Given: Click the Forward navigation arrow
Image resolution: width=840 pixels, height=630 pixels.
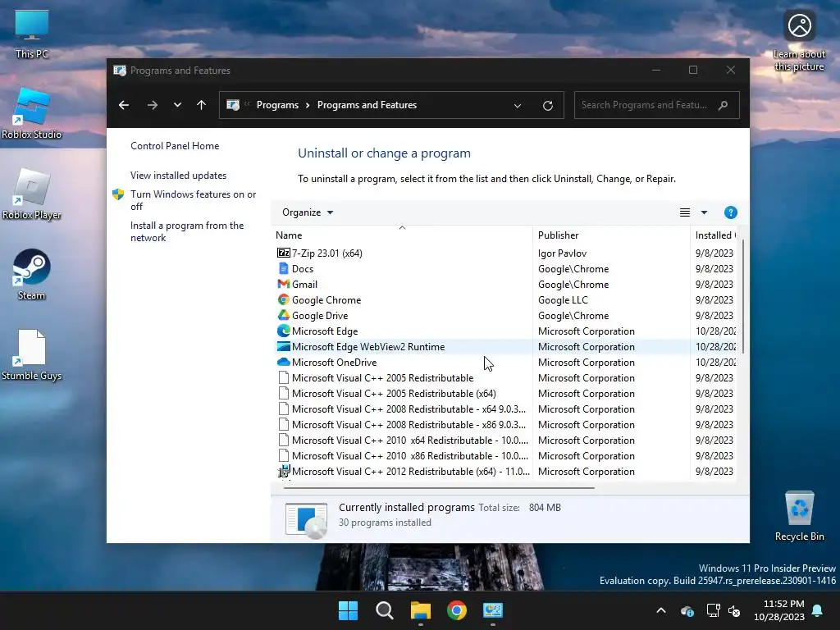Looking at the screenshot, I should (152, 105).
